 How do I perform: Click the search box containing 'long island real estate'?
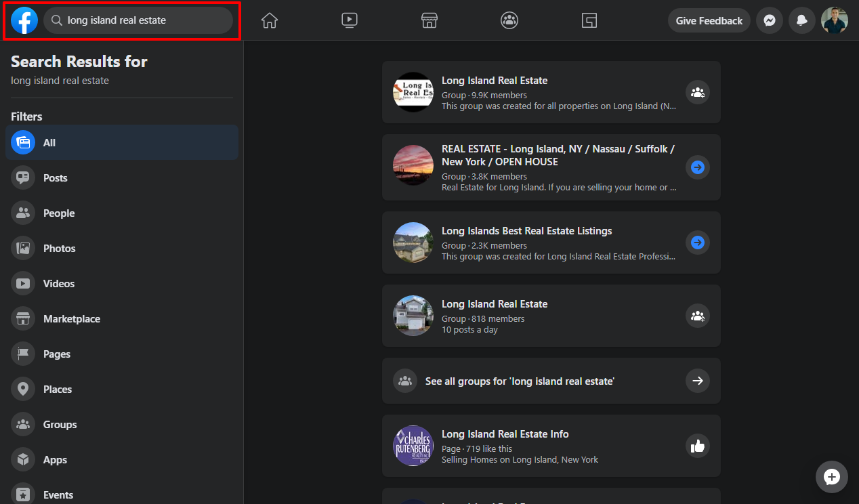138,20
